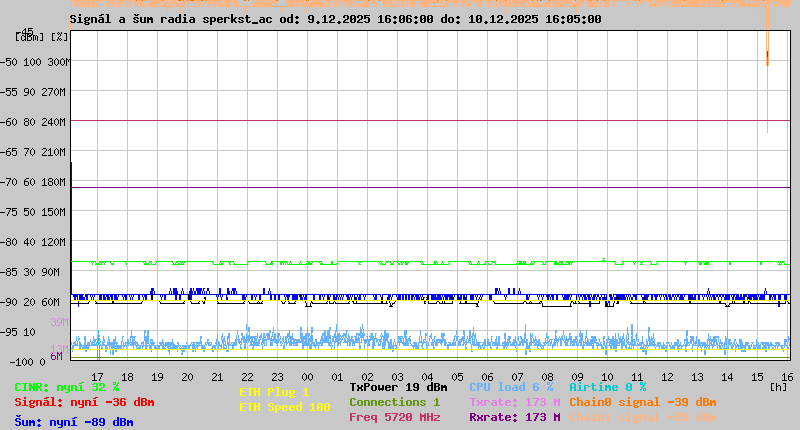Select the CPU load legend entry
Image resolution: width=800 pixels, height=430 pixels.
[x=510, y=387]
